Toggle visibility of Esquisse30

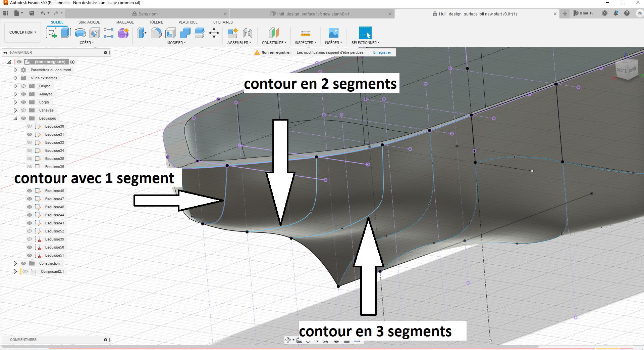click(30, 126)
